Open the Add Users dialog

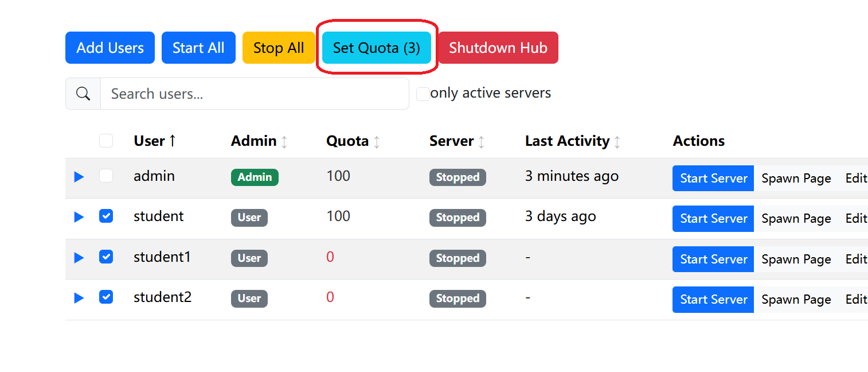click(110, 48)
